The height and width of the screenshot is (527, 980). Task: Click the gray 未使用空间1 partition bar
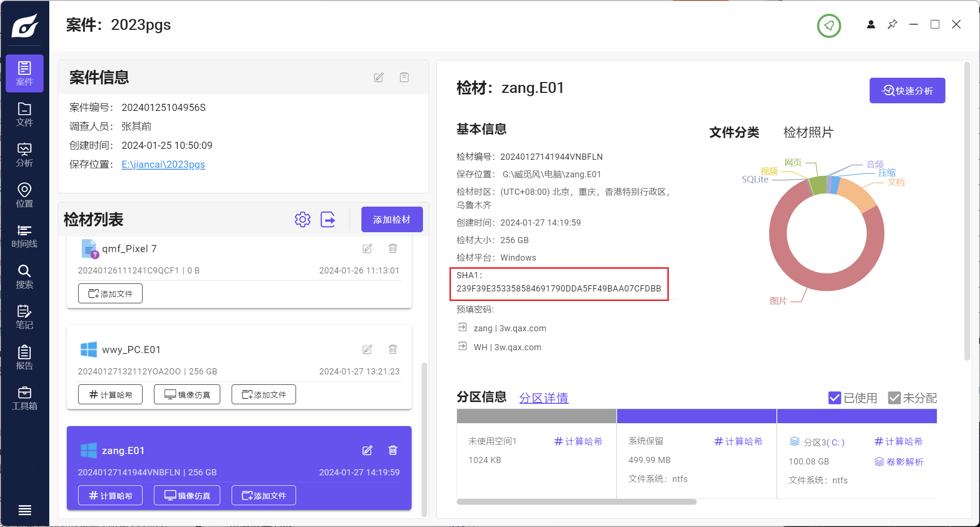[536, 416]
